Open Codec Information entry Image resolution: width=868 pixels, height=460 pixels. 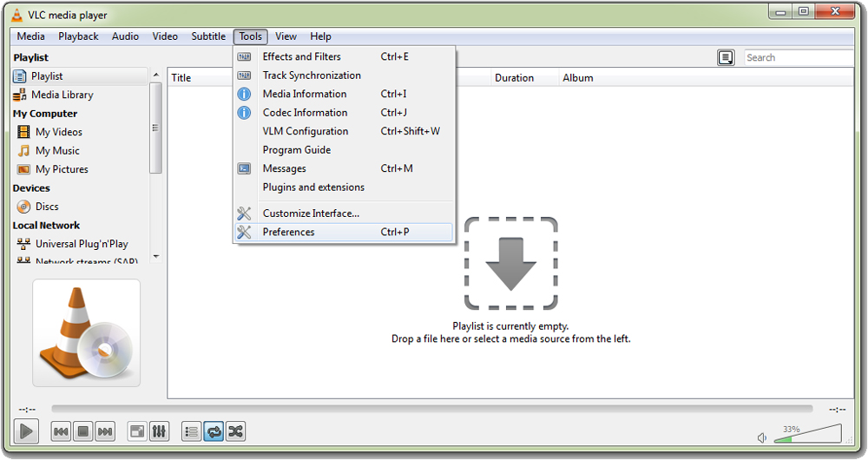[x=343, y=112]
